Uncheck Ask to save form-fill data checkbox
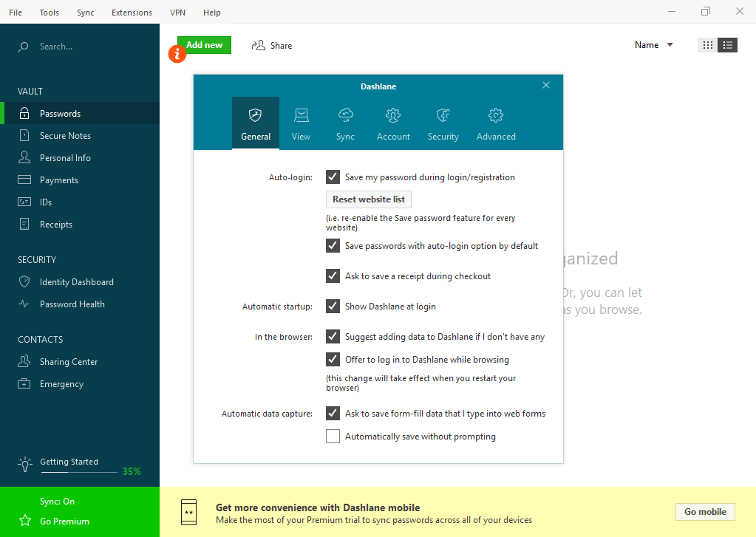 pos(333,413)
